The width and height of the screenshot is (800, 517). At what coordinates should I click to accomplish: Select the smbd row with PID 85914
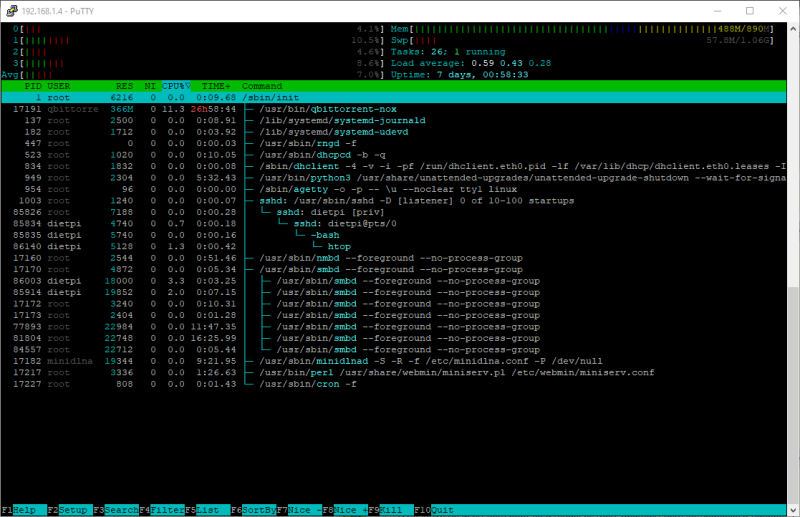click(x=393, y=292)
